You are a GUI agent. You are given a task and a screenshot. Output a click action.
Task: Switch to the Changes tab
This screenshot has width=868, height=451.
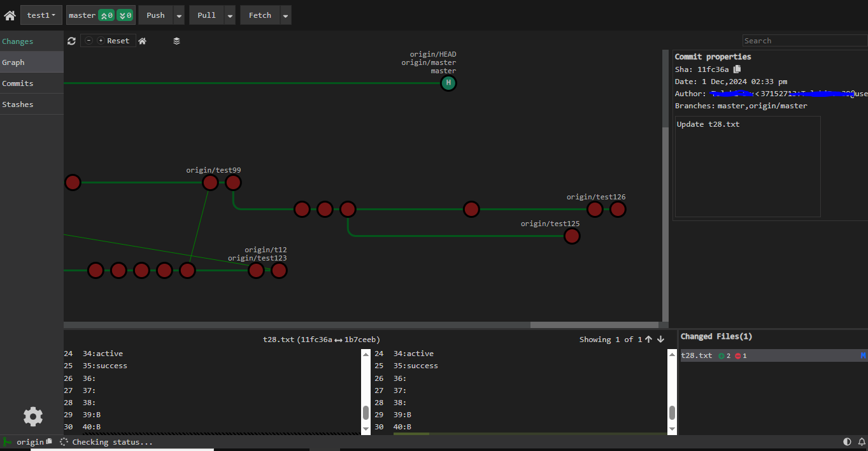32,41
